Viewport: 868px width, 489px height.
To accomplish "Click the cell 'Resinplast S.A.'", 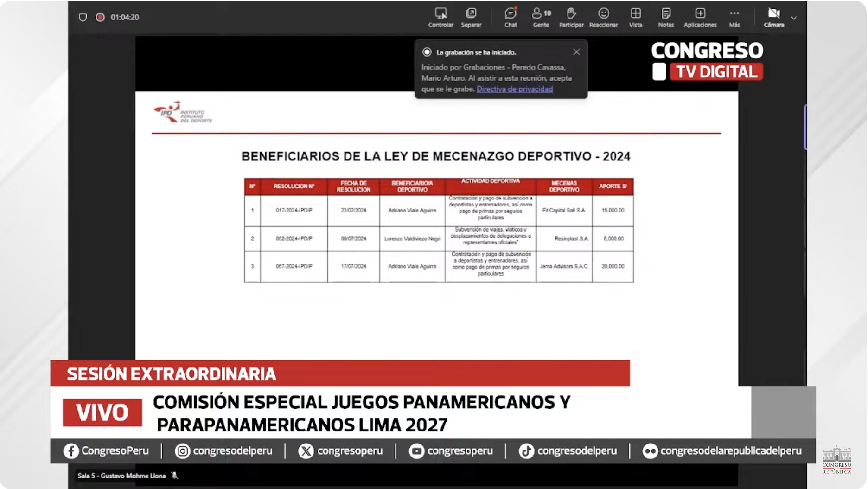I will [x=564, y=238].
